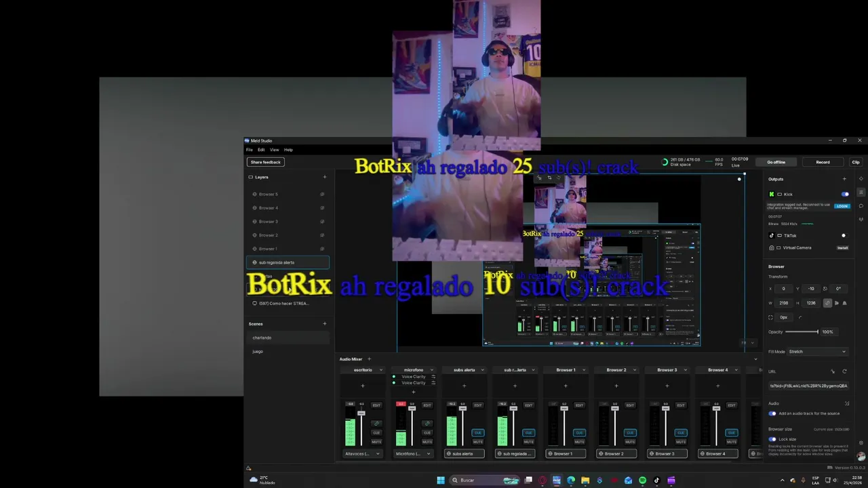Open the File menu

[x=250, y=150]
